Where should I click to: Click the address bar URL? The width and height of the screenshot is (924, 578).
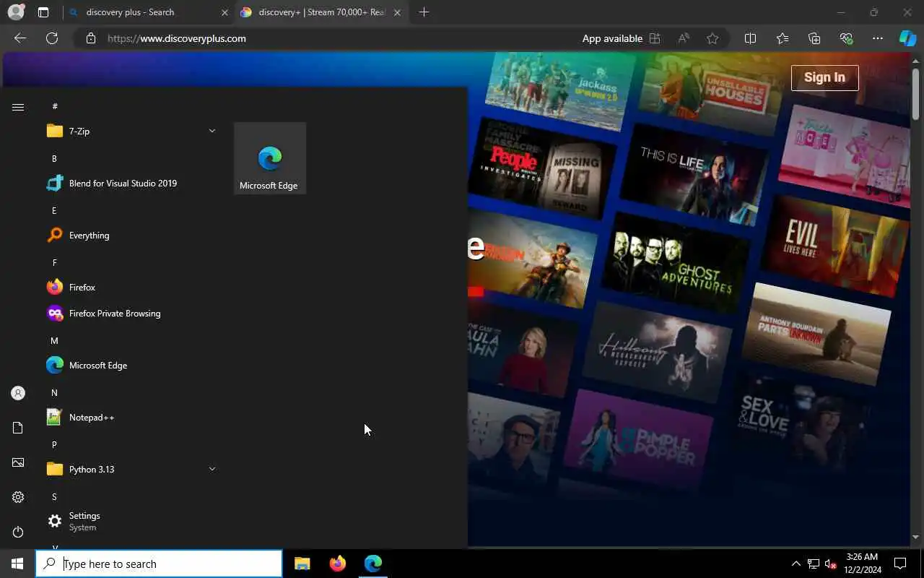click(177, 38)
